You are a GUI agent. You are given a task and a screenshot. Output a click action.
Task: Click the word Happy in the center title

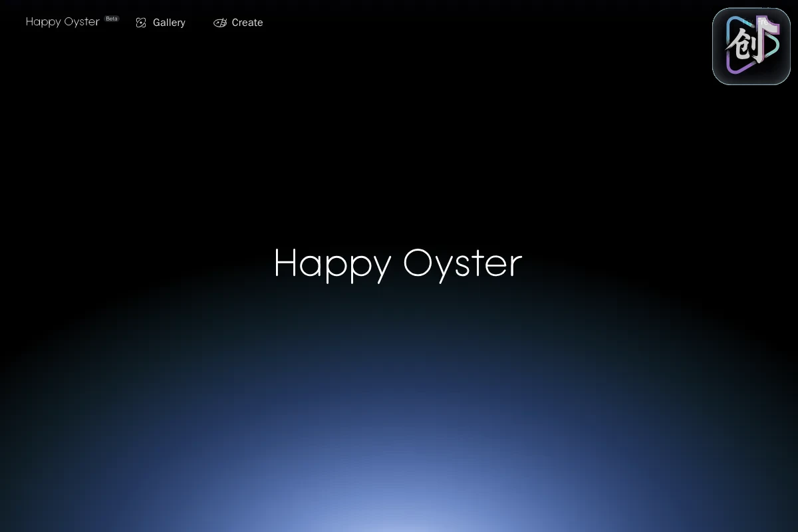[332, 263]
